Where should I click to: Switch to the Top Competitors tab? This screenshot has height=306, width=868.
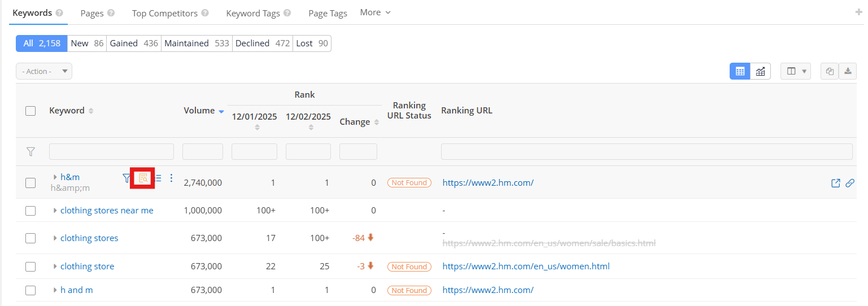point(170,13)
